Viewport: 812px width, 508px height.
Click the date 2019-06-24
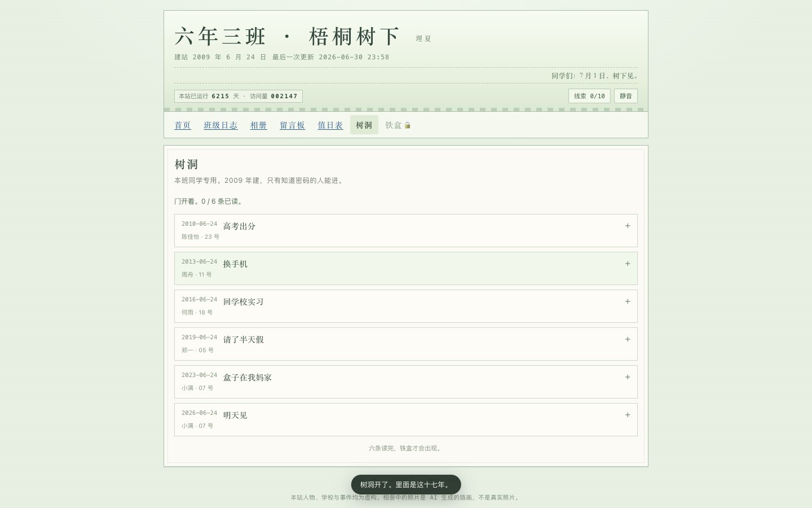pyautogui.click(x=199, y=338)
